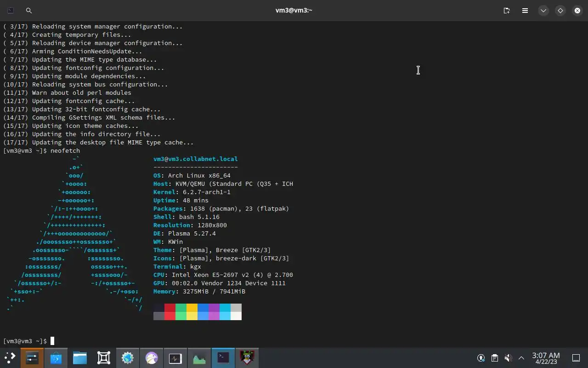Click '(14/17) Compiling GSettings XML schema files'
588x368 pixels.
[89, 118]
